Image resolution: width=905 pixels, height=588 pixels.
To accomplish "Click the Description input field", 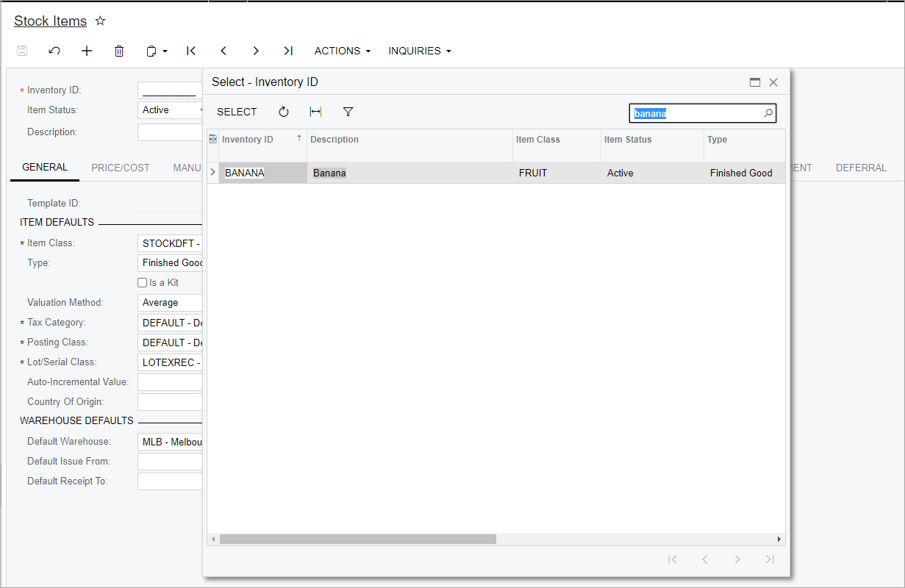I will (x=170, y=132).
